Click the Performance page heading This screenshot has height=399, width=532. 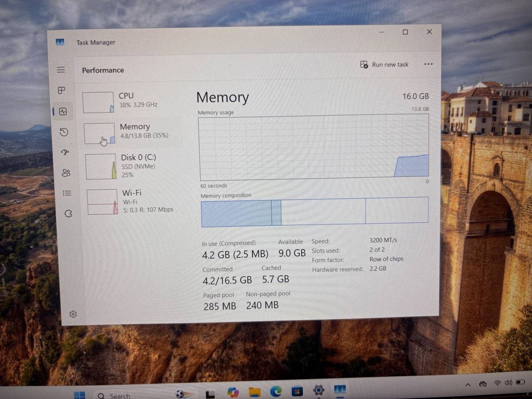tap(103, 70)
